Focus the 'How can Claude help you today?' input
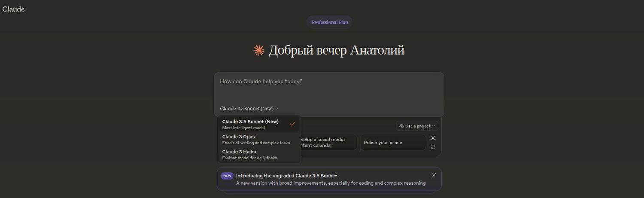The height and width of the screenshot is (198, 644). coord(329,82)
